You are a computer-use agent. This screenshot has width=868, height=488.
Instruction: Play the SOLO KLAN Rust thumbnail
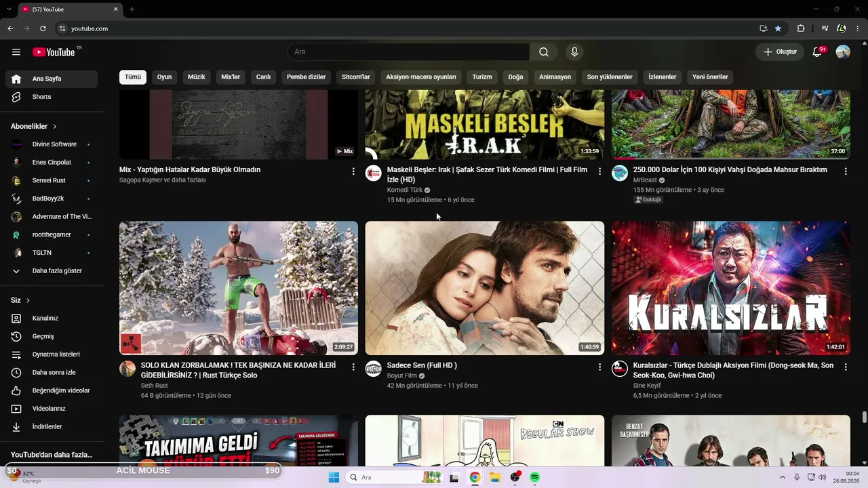point(239,288)
